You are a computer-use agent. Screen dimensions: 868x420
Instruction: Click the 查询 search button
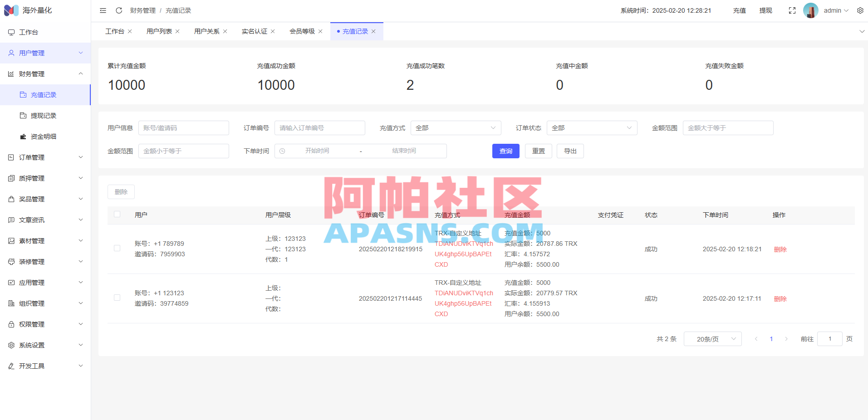pyautogui.click(x=505, y=151)
